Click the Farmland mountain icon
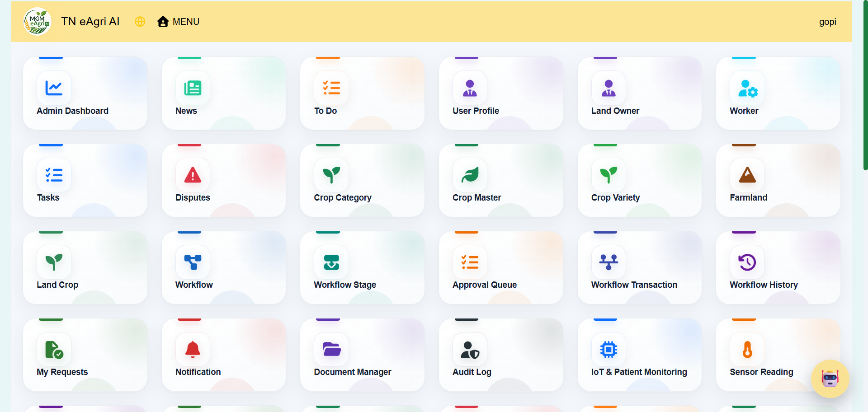868x412 pixels. 747,175
